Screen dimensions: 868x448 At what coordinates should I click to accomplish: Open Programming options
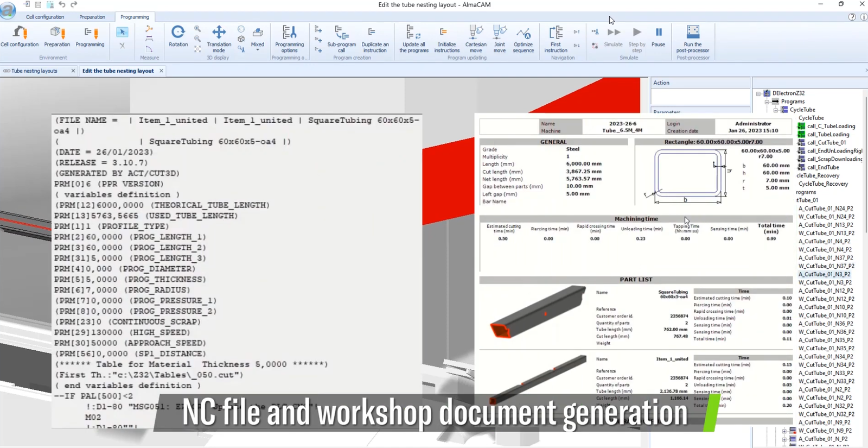(289, 39)
